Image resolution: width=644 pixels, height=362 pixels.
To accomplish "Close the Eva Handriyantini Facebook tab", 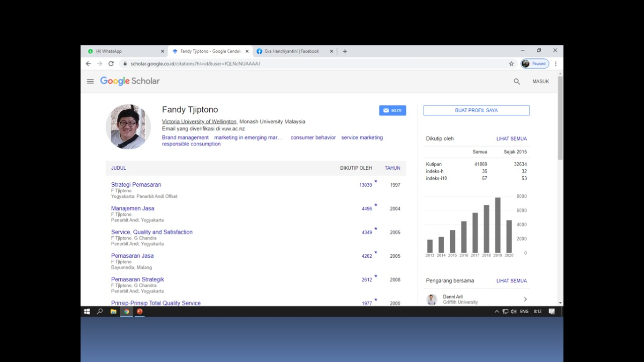I will click(x=332, y=51).
